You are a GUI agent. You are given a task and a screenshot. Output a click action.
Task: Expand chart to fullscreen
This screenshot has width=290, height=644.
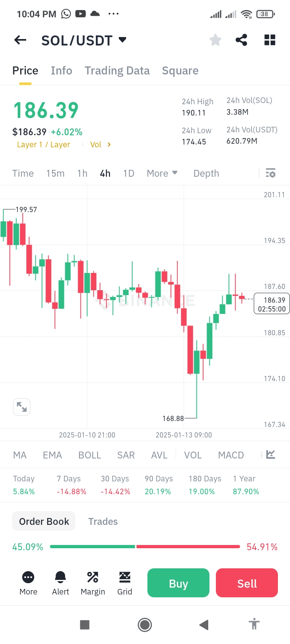pos(22,407)
